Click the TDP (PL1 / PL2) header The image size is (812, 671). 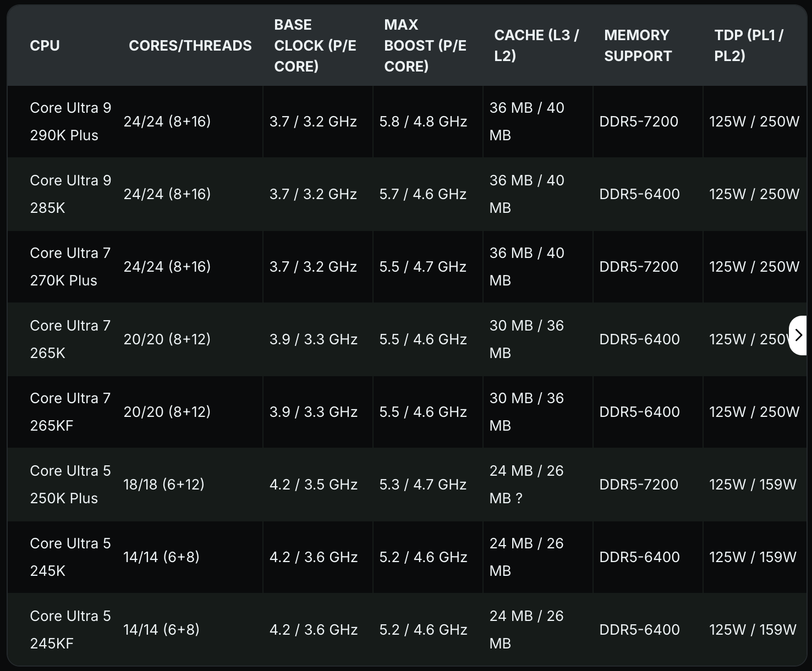[748, 46]
